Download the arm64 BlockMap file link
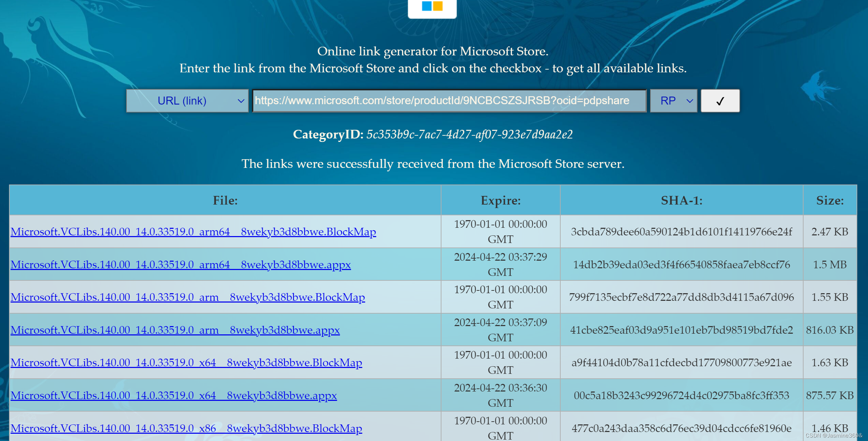Image resolution: width=868 pixels, height=441 pixels. (193, 232)
